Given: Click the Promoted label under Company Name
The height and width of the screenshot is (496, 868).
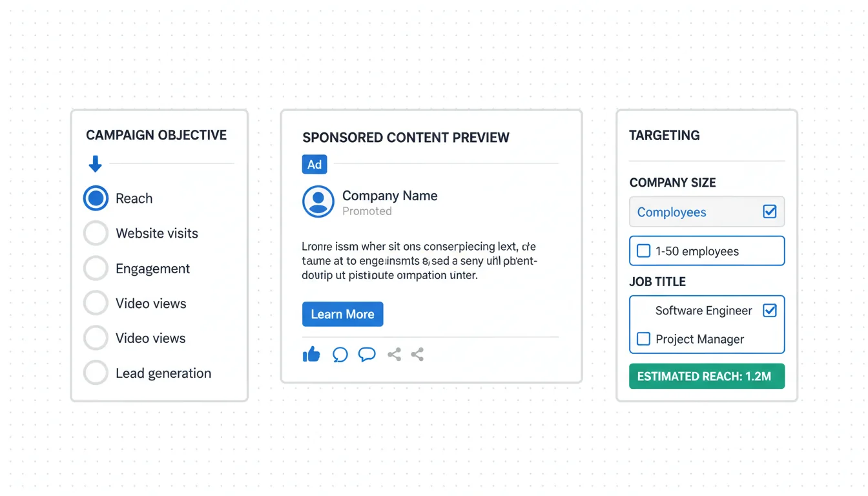Looking at the screenshot, I should (367, 211).
